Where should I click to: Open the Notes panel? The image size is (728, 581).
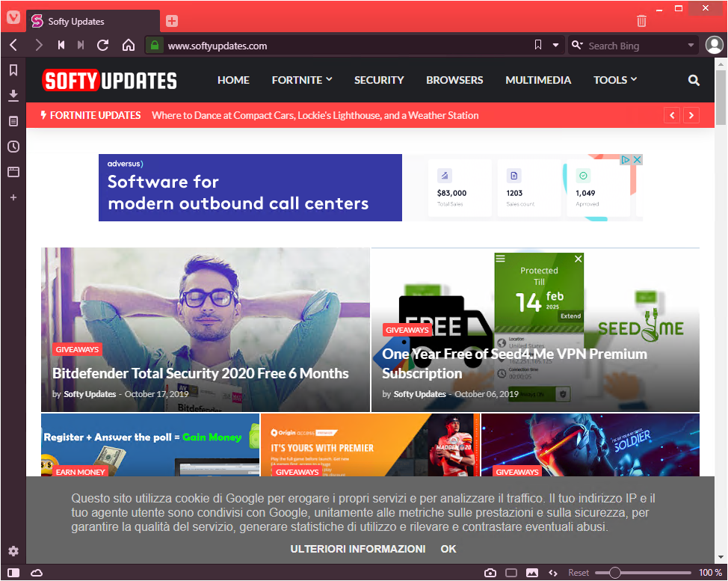[x=13, y=121]
